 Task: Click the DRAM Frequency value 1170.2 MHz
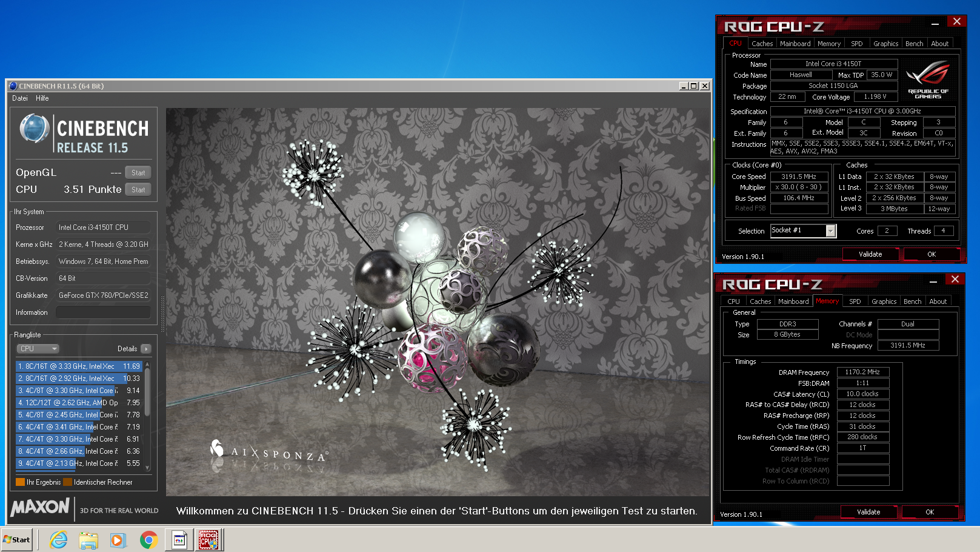pyautogui.click(x=862, y=372)
